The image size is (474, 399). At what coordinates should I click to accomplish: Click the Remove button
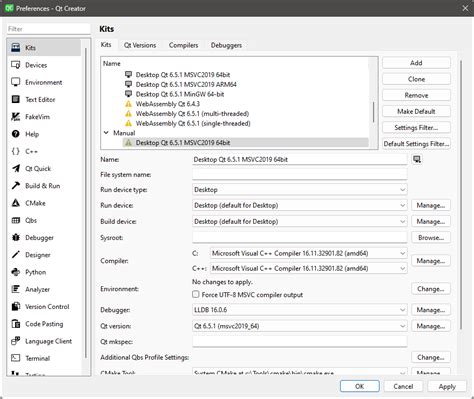pos(416,95)
